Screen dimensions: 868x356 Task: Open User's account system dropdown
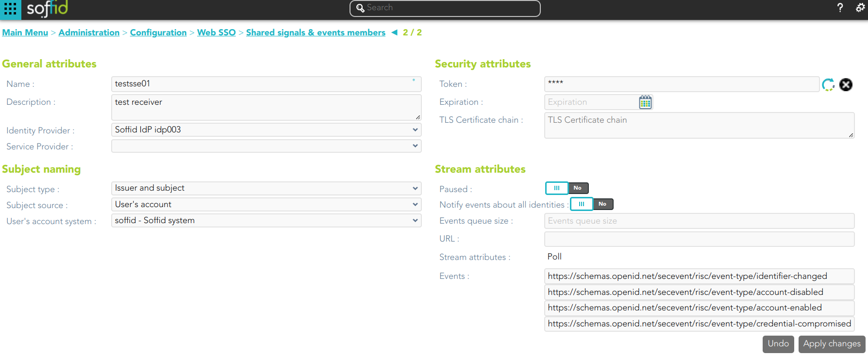click(266, 220)
